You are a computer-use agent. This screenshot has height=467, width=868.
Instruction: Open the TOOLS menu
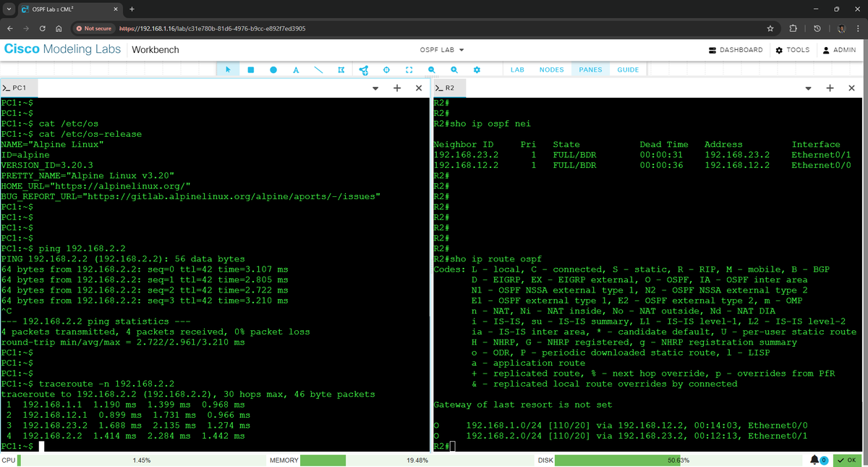tap(793, 50)
